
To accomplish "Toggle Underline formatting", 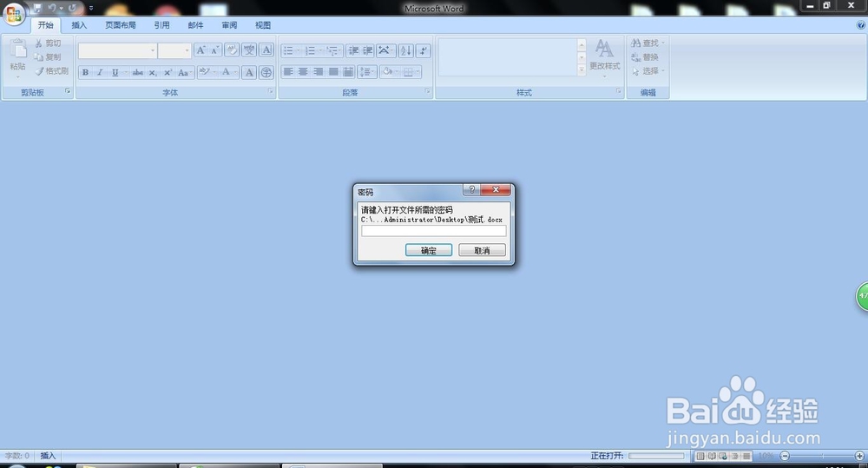I will (x=115, y=73).
